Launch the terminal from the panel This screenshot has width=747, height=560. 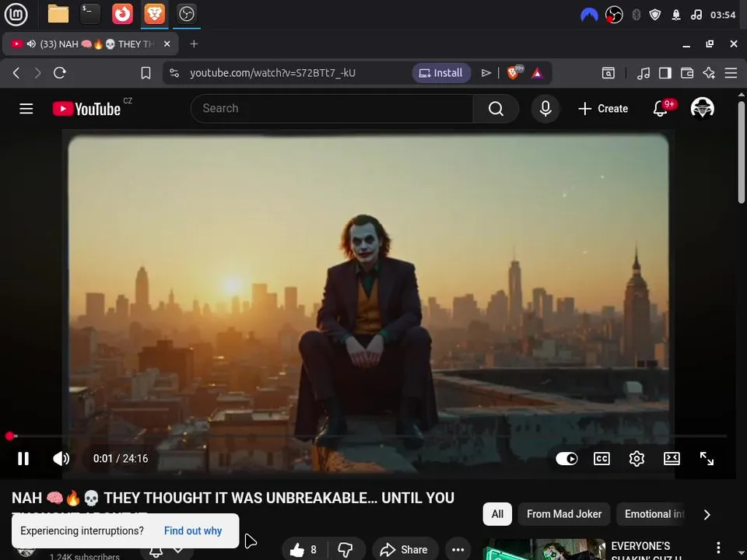pyautogui.click(x=90, y=14)
